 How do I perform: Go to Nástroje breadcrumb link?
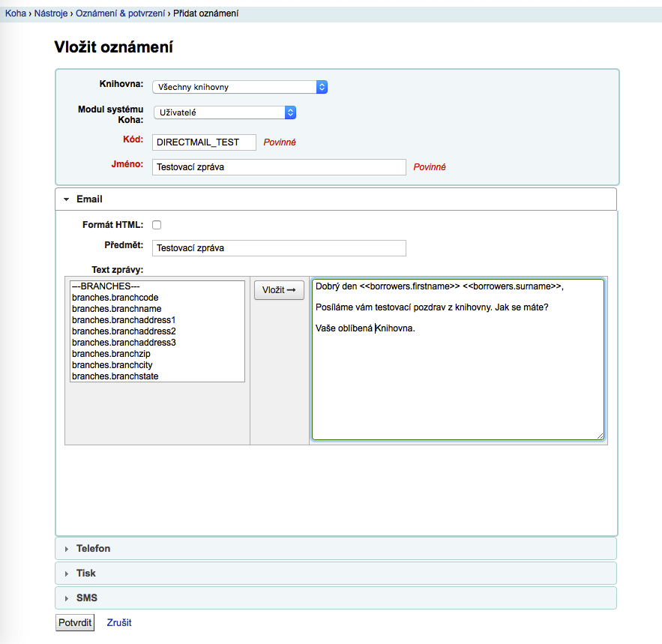(x=51, y=13)
